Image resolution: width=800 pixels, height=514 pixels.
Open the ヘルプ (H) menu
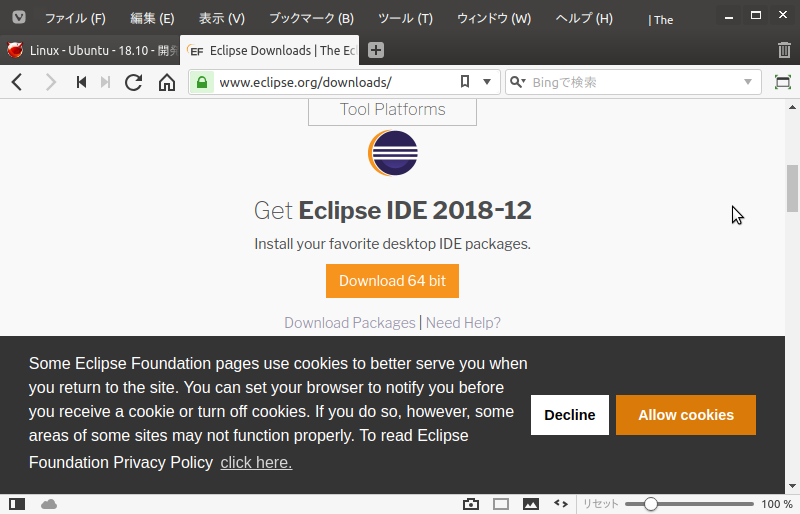[x=584, y=19]
